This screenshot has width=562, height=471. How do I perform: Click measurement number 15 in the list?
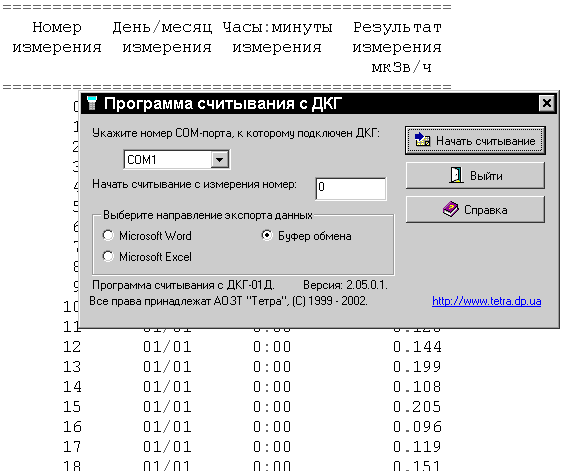(72, 407)
